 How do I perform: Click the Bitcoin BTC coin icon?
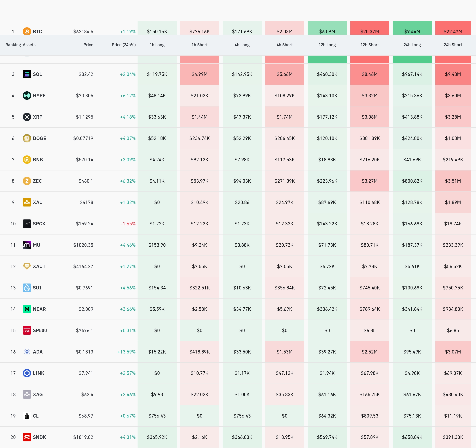tap(27, 31)
